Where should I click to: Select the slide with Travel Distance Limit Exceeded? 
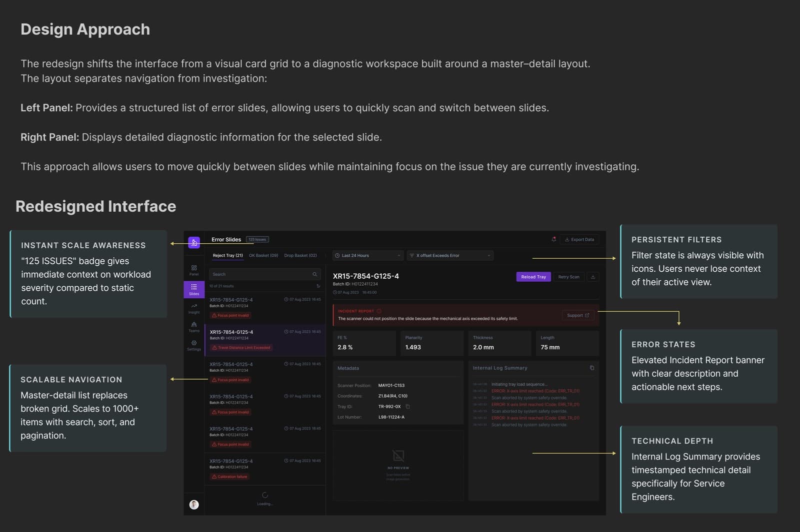[265, 340]
